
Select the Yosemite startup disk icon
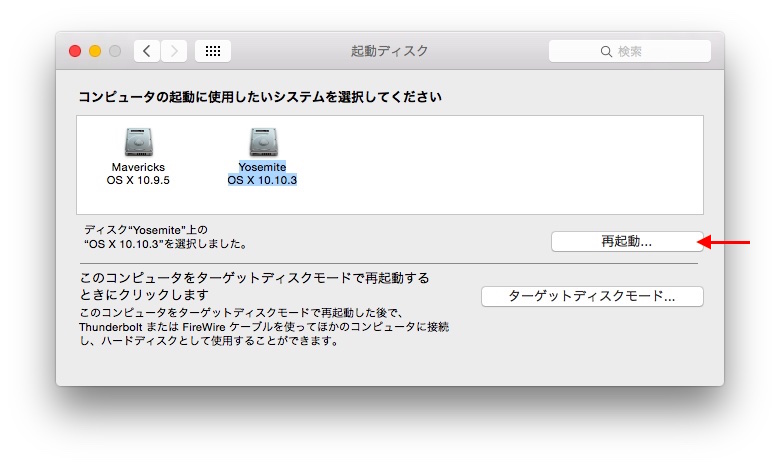pos(263,142)
